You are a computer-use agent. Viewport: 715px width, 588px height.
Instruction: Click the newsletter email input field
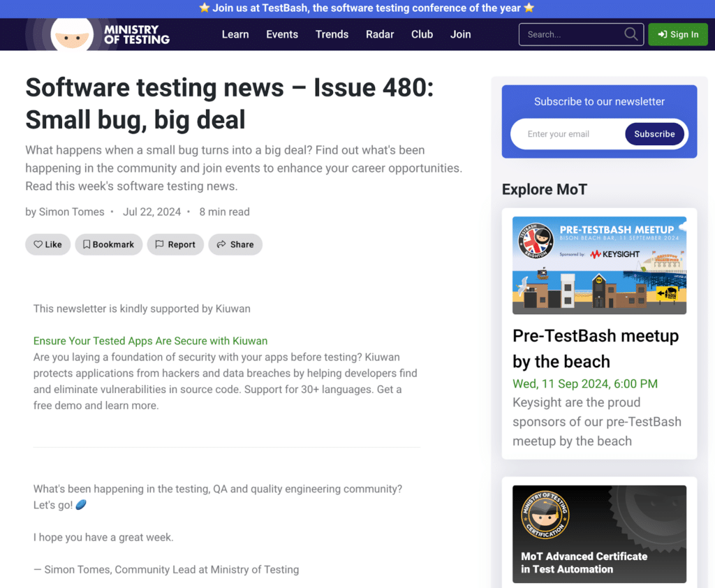(x=567, y=134)
